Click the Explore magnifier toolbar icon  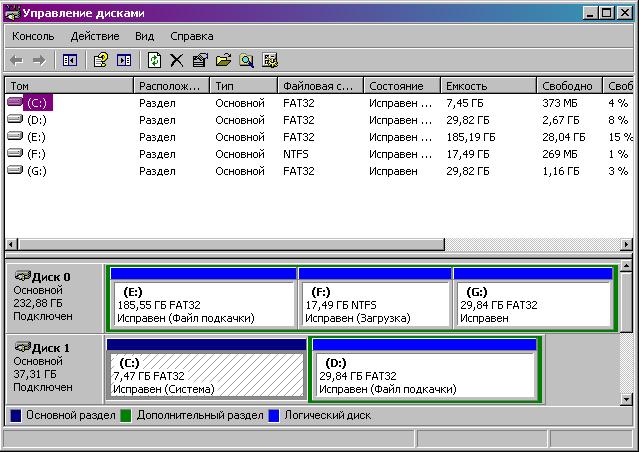(x=247, y=61)
